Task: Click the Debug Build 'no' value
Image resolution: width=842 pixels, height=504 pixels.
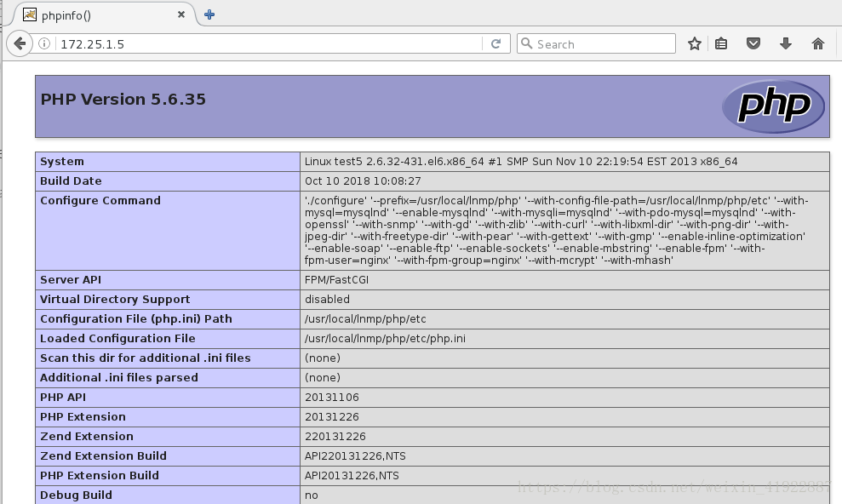Action: 312,495
